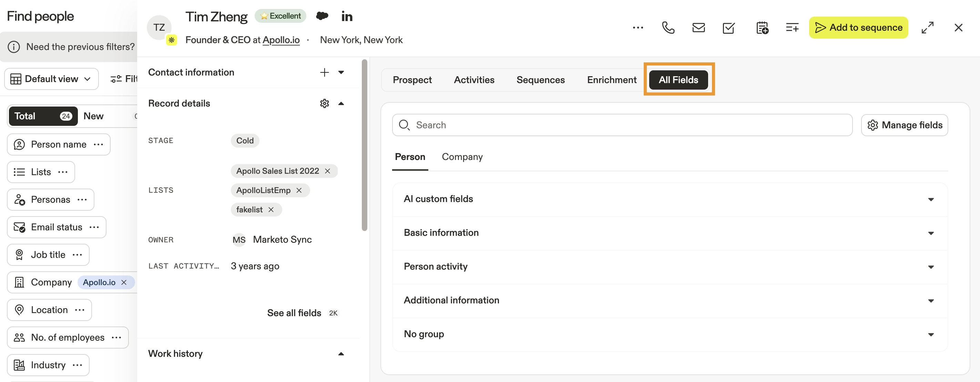
Task: Click '3 years ago' last activity value
Action: click(x=255, y=267)
